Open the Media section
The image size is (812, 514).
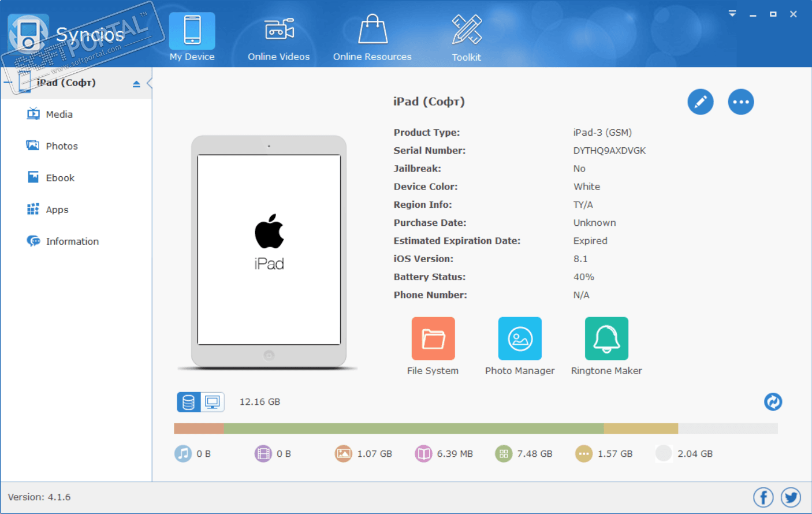50,114
